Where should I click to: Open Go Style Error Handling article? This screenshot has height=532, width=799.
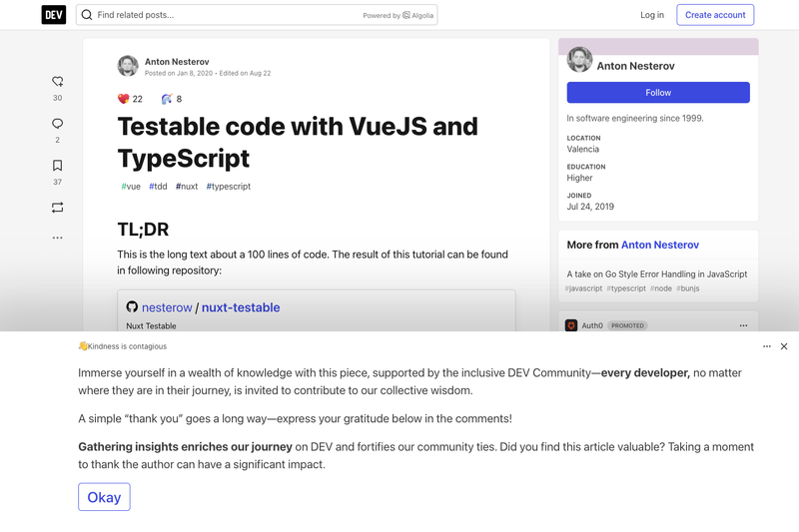pos(657,273)
